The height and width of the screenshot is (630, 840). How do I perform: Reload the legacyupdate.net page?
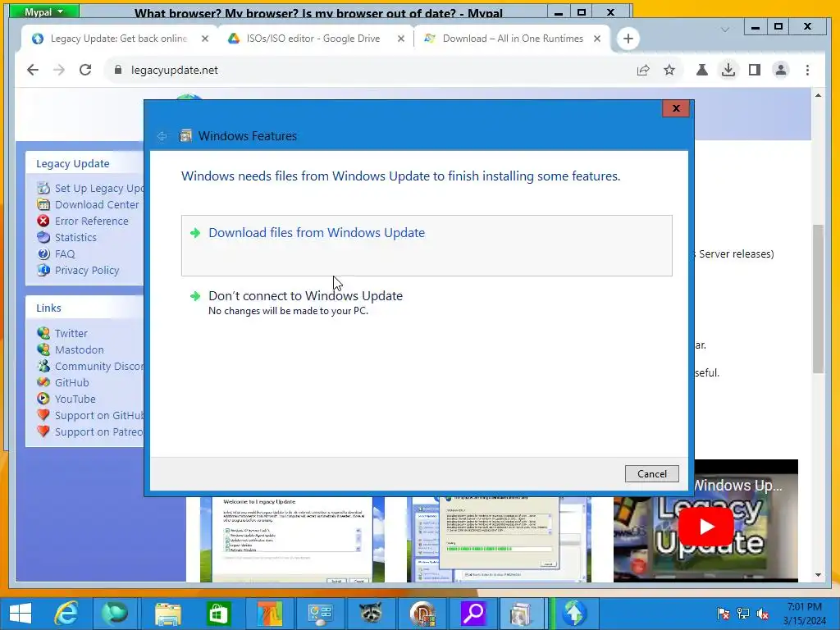point(85,70)
